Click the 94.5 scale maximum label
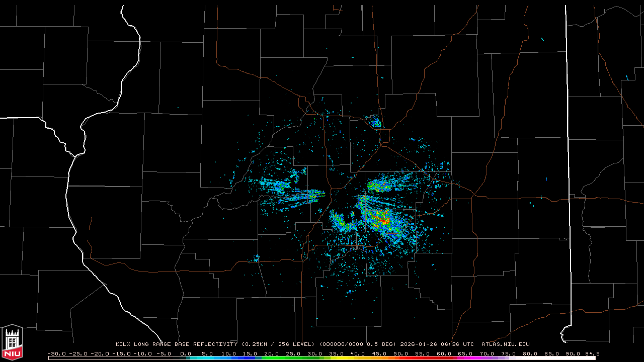 [x=592, y=353]
